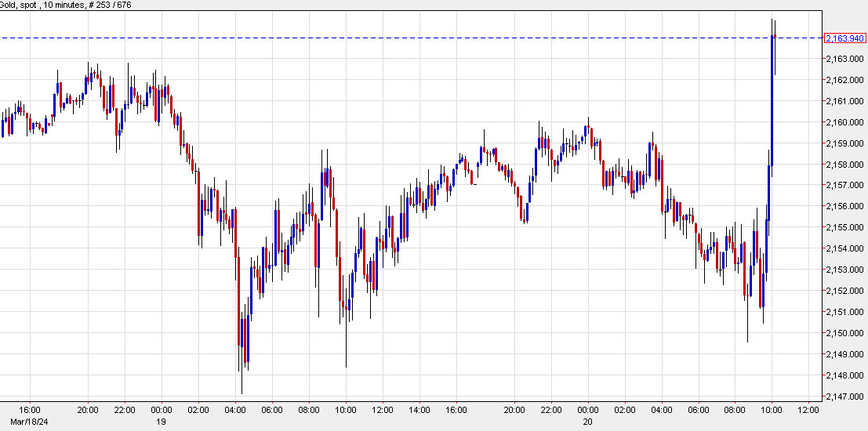This screenshot has width=868, height=431.
Task: Click the 2,149.000 price axis label
Action: click(844, 354)
